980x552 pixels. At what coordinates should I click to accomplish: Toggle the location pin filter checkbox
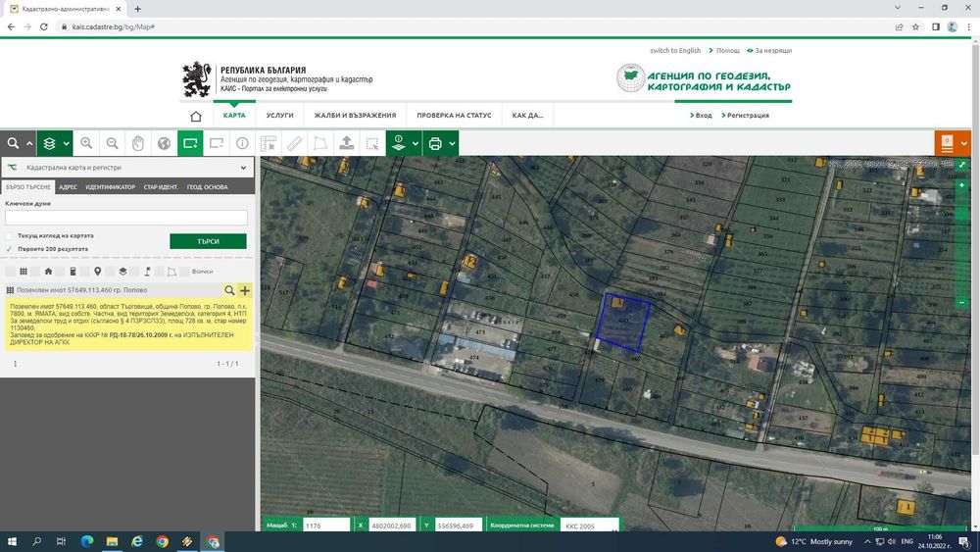tap(84, 272)
